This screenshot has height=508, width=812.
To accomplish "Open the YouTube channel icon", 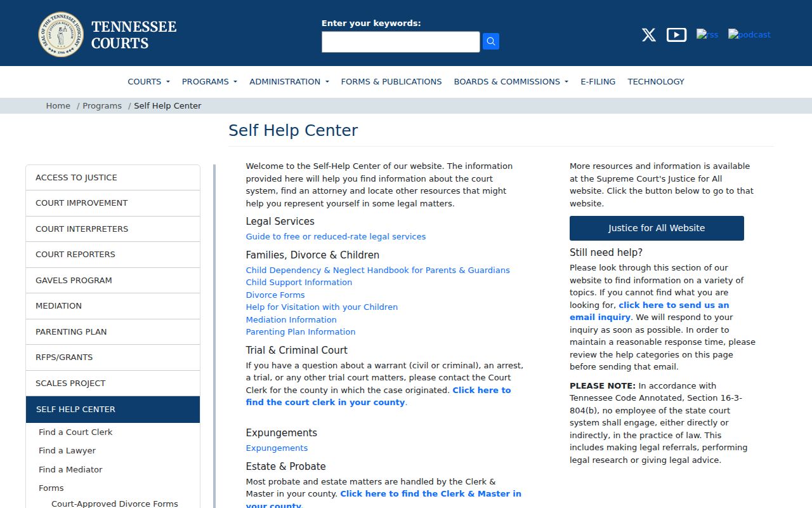I will [x=676, y=35].
